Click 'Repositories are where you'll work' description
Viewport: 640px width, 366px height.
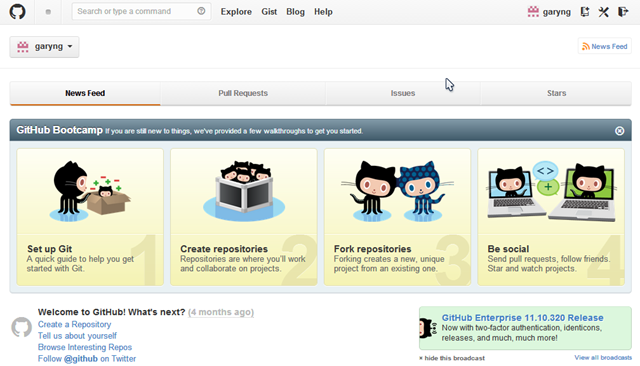tap(243, 264)
